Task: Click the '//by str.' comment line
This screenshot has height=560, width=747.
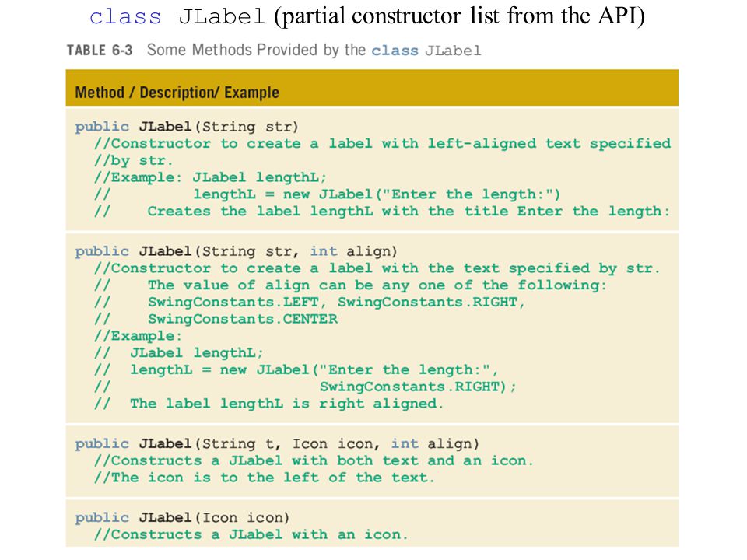Action: [x=133, y=160]
